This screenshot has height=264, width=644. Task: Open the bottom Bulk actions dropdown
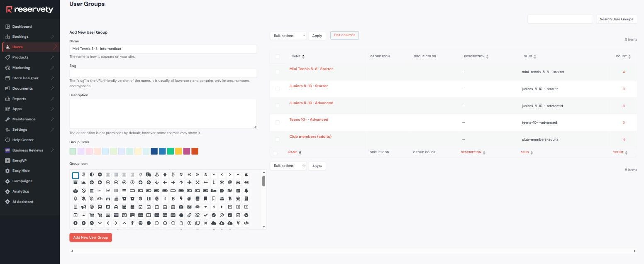(x=288, y=166)
